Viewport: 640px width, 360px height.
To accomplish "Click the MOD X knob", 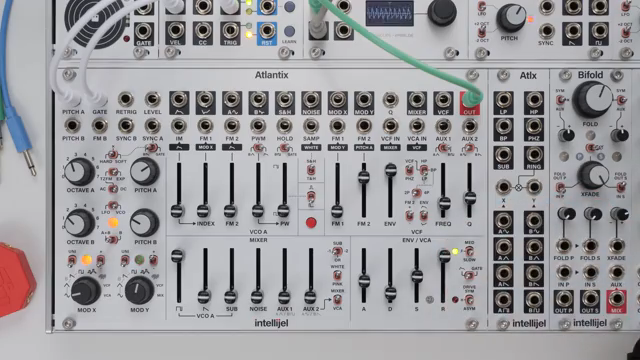I will (86, 291).
